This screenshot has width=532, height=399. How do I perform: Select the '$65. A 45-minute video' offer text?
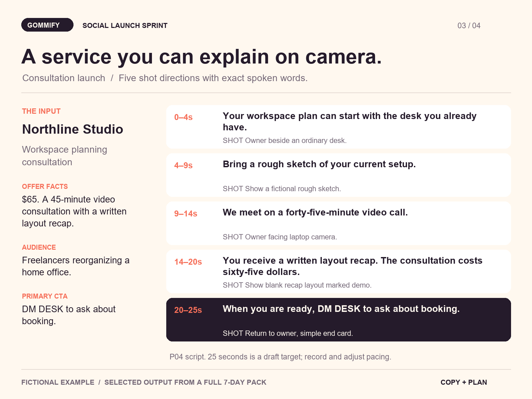click(x=74, y=211)
